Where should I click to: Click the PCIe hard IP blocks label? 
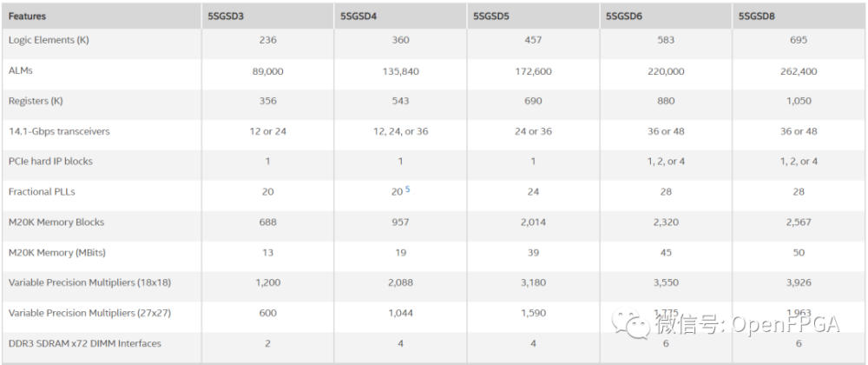(50, 161)
